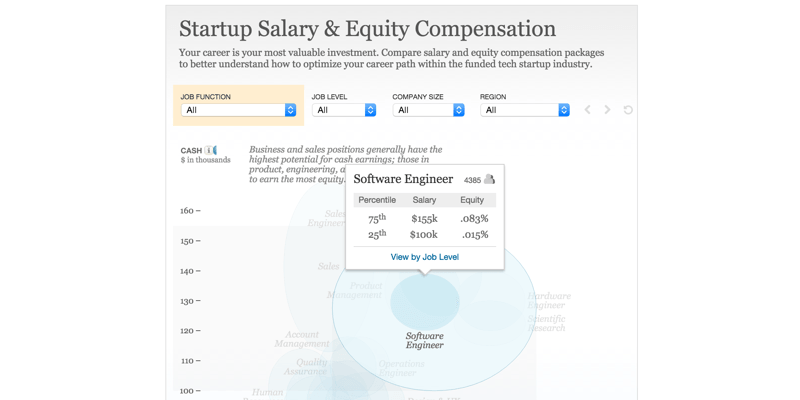Open the Company Size dropdown

point(428,110)
